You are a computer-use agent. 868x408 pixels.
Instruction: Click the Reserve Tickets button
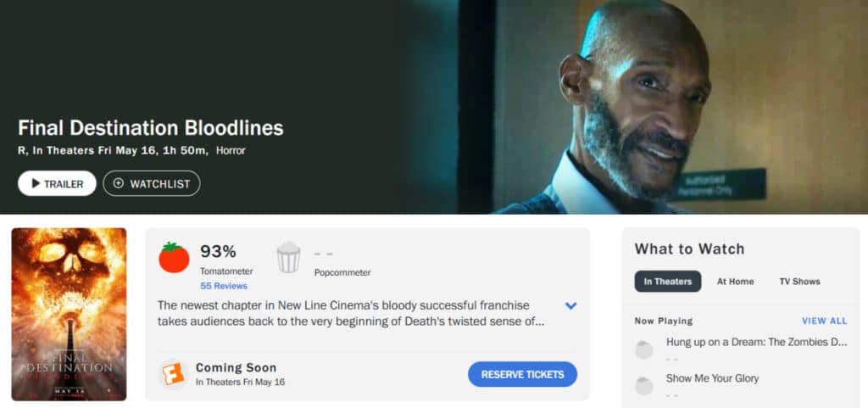522,374
